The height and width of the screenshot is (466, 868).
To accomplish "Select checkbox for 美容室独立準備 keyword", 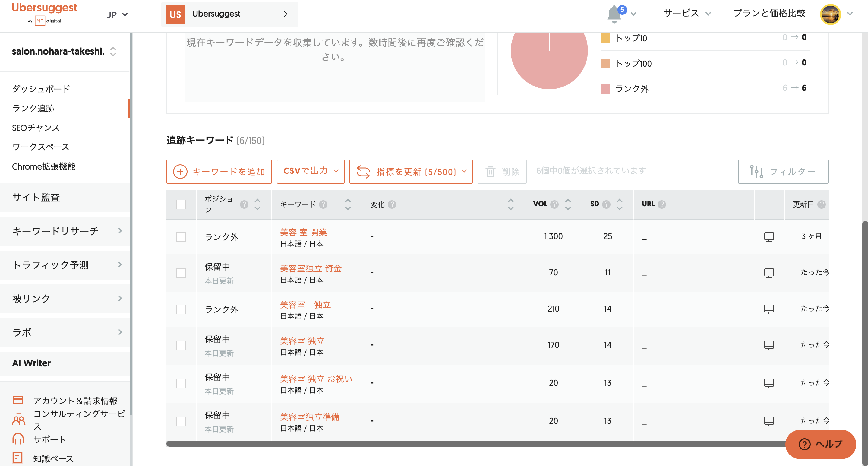I will (181, 421).
